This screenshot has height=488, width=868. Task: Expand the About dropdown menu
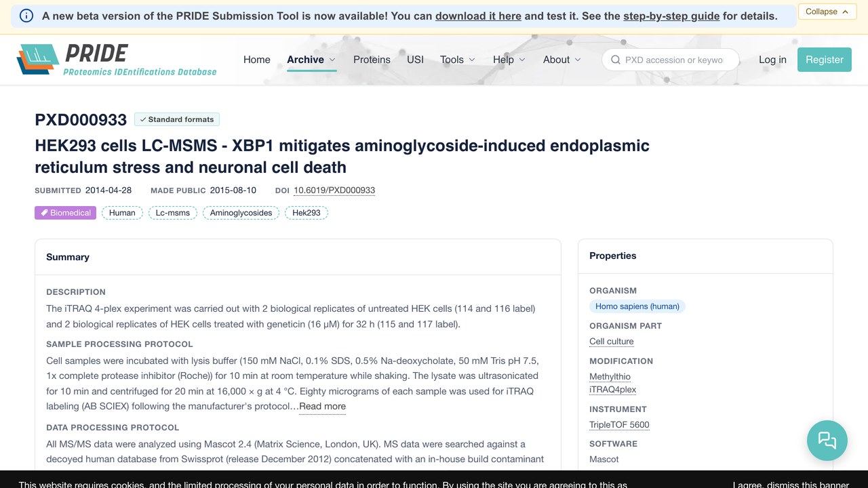pyautogui.click(x=562, y=60)
